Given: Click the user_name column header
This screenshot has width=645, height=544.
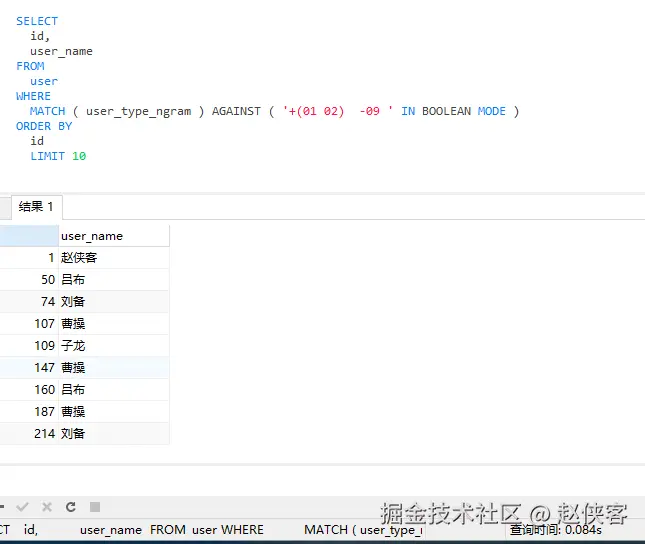Looking at the screenshot, I should [x=114, y=236].
